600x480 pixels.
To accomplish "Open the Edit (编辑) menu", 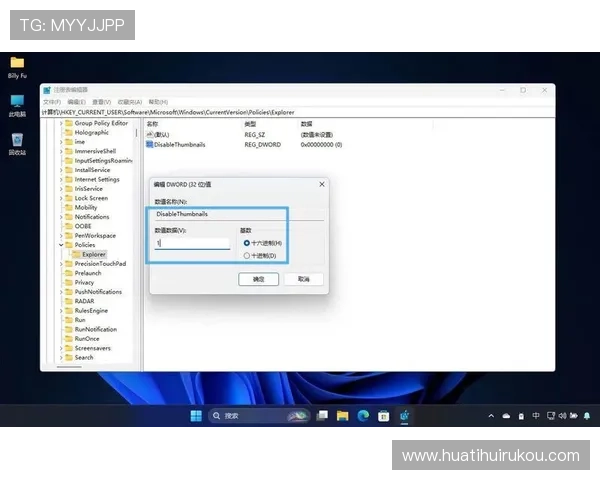I will pyautogui.click(x=76, y=102).
